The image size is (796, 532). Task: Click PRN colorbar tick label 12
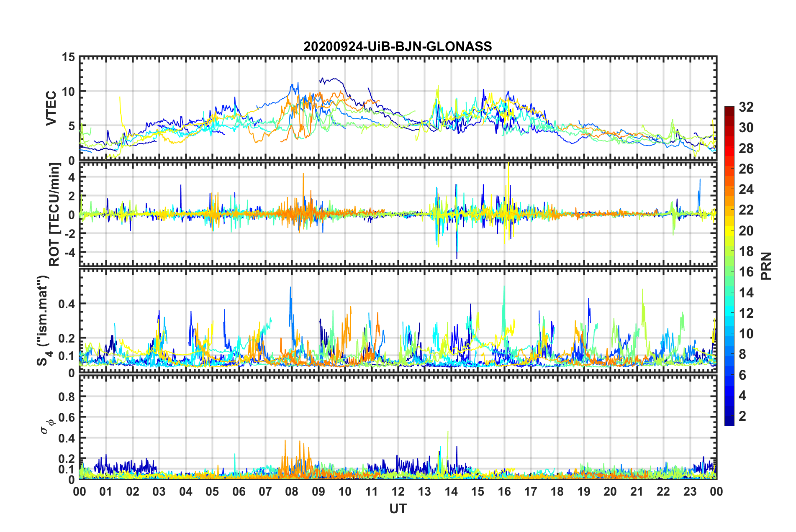point(746,313)
